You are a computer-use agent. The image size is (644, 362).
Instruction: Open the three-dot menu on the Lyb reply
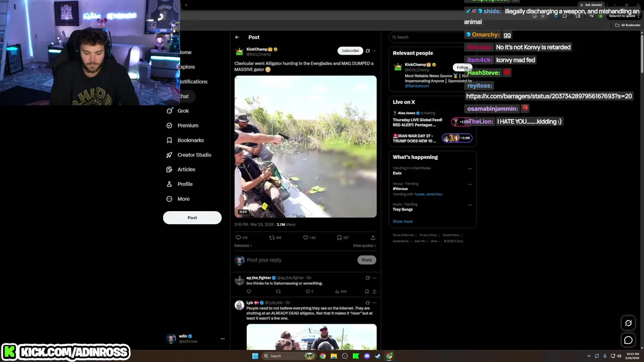coord(374,303)
